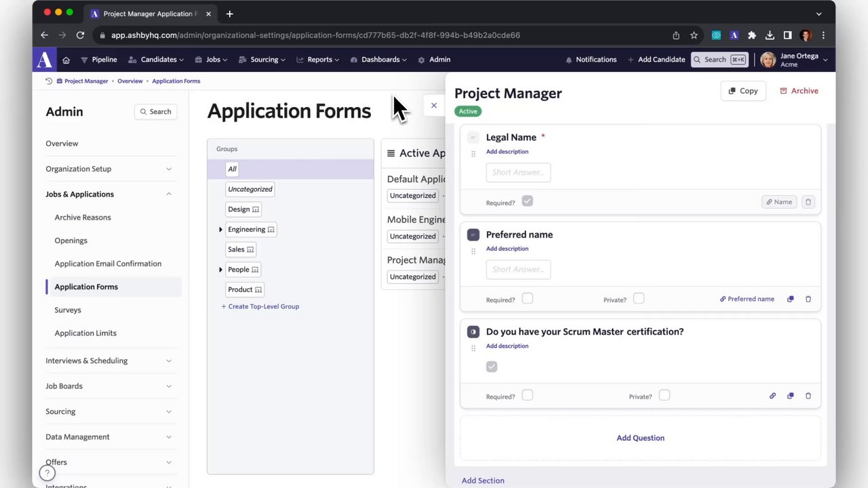
Task: Check Private for Scrum Master question
Action: (664, 396)
